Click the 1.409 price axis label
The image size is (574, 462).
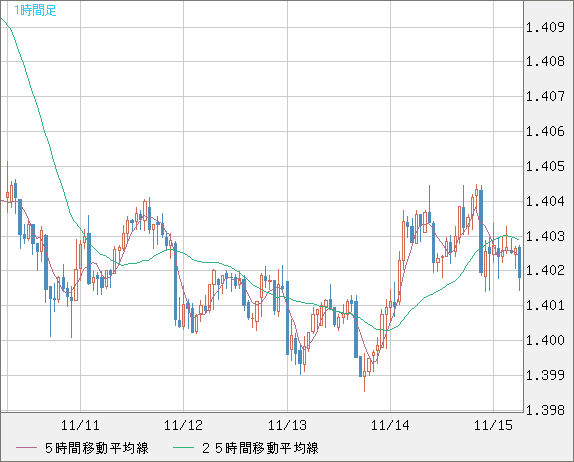tap(545, 27)
